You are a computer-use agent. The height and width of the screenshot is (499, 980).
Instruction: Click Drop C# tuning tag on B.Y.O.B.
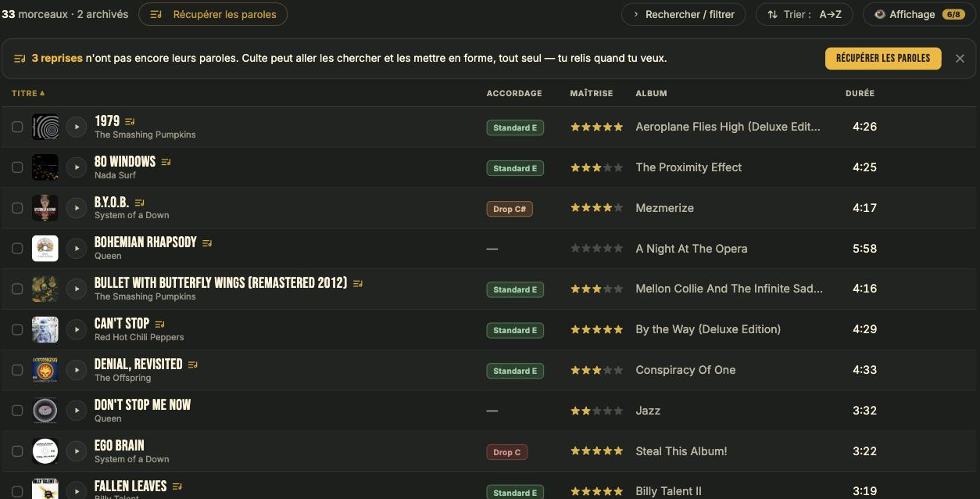pos(510,209)
